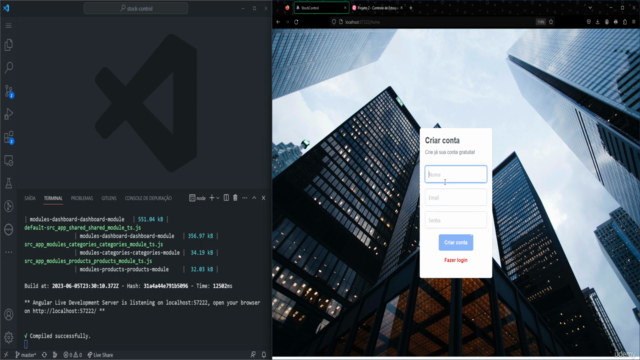
Task: Close the StockControl browser tab
Action: pos(345,8)
